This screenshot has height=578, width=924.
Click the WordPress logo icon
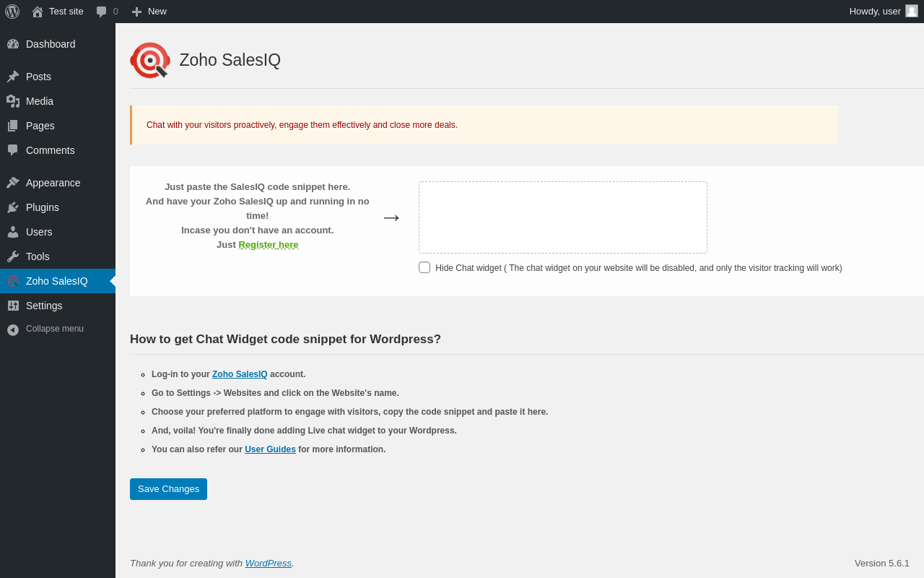[x=12, y=12]
